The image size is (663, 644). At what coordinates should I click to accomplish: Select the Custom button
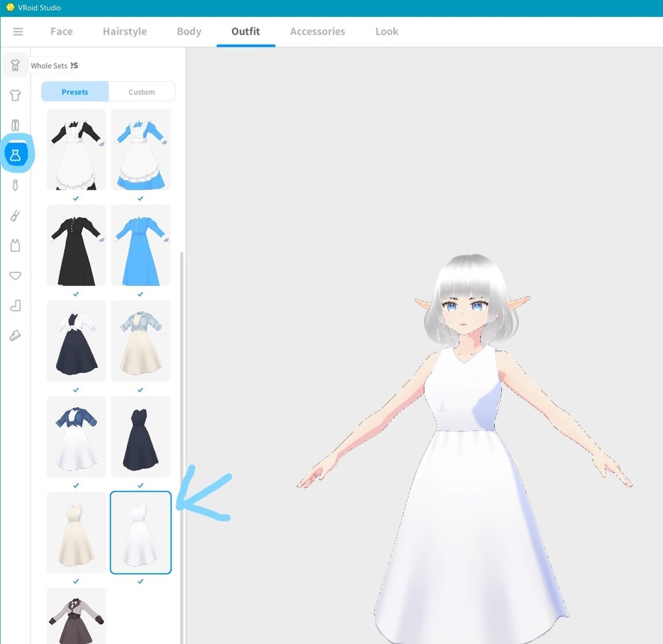coord(142,92)
